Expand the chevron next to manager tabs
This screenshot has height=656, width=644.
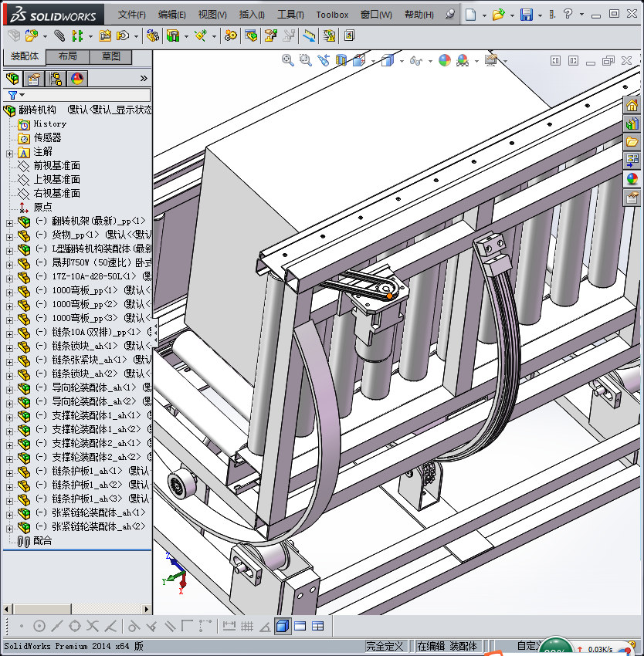(x=144, y=79)
